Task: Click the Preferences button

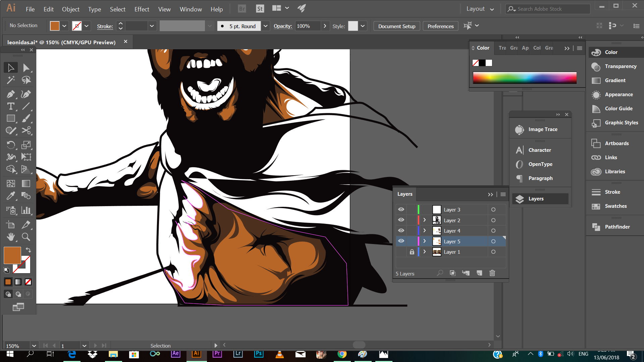Action: [440, 26]
